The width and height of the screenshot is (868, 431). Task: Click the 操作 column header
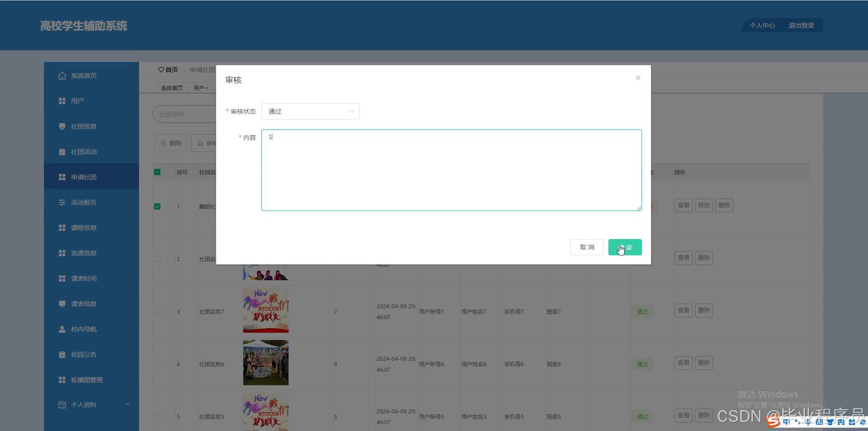(680, 172)
